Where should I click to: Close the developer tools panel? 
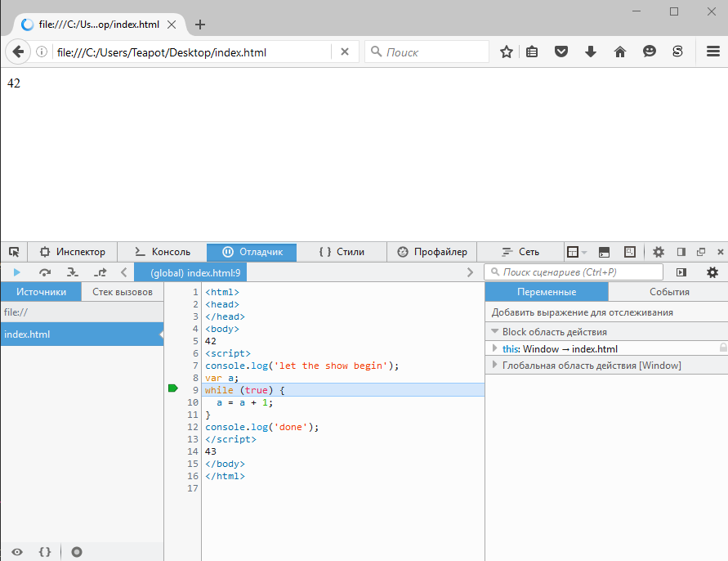coord(720,252)
